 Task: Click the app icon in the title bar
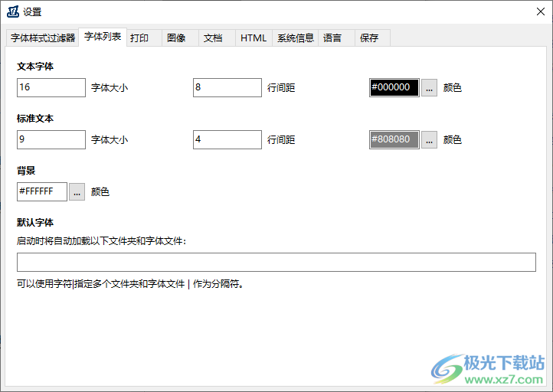point(13,11)
